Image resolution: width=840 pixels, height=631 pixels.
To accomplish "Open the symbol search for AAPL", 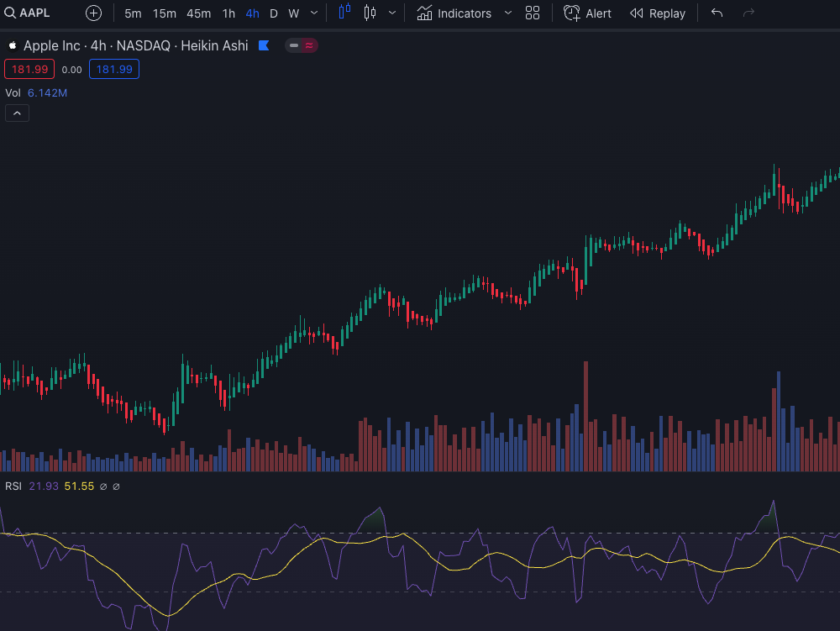I will [25, 13].
